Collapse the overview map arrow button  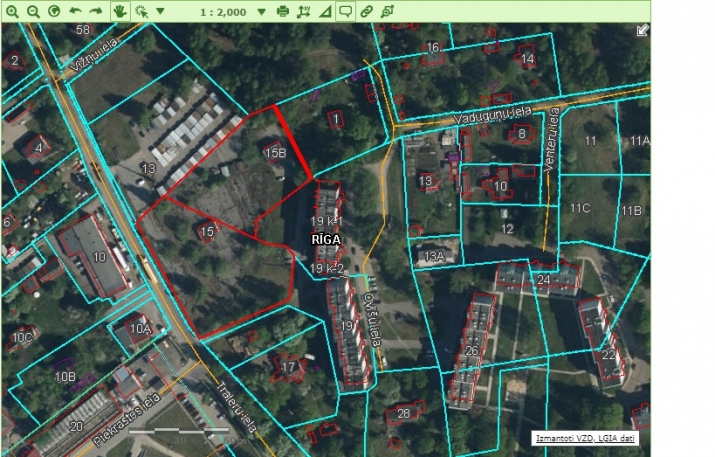click(642, 30)
